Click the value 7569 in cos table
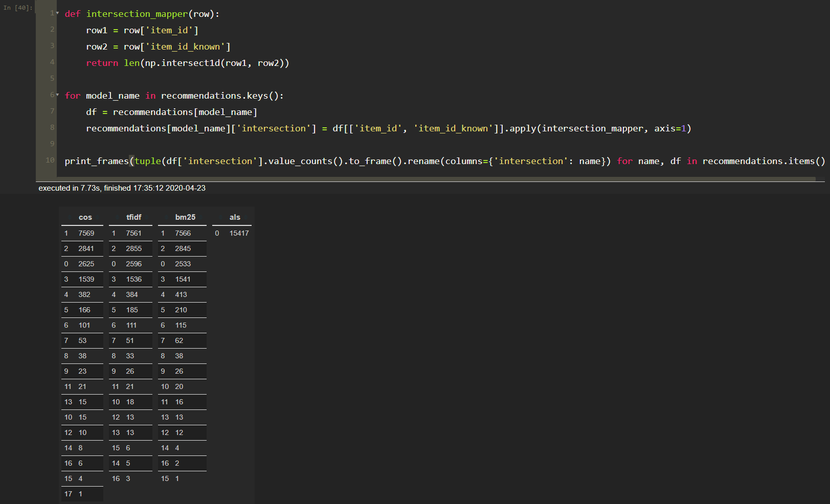The height and width of the screenshot is (504, 830). tap(86, 233)
